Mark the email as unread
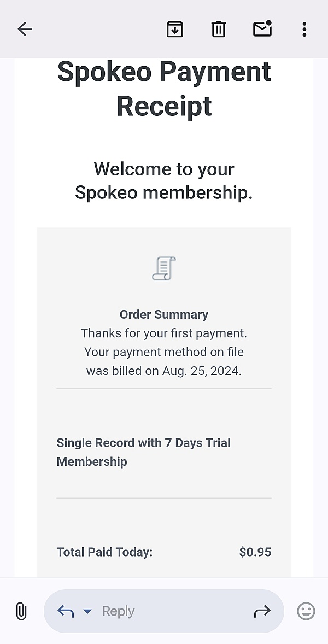The width and height of the screenshot is (328, 644). pyautogui.click(x=262, y=29)
